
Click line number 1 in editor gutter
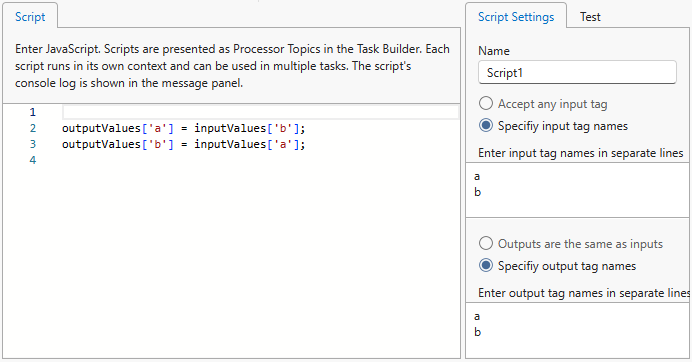[x=33, y=112]
